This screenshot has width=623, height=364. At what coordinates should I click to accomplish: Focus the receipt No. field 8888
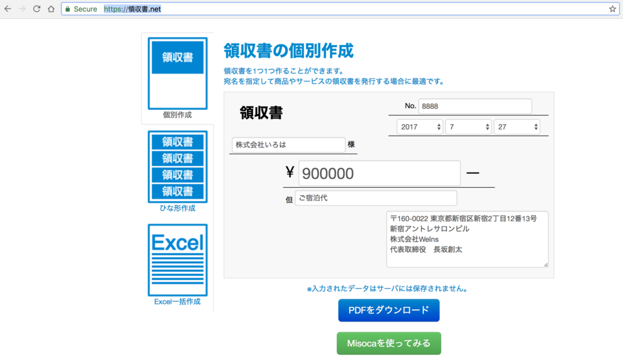click(x=475, y=106)
